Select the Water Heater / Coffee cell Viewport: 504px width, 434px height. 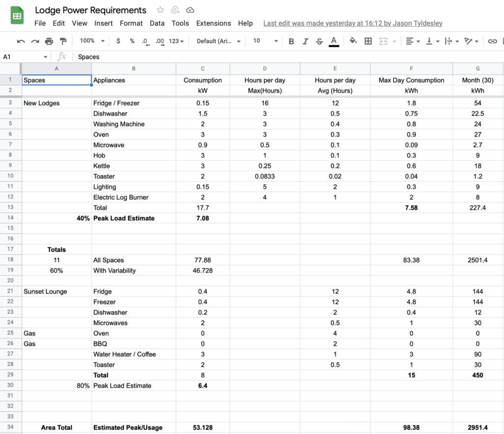pos(134,354)
